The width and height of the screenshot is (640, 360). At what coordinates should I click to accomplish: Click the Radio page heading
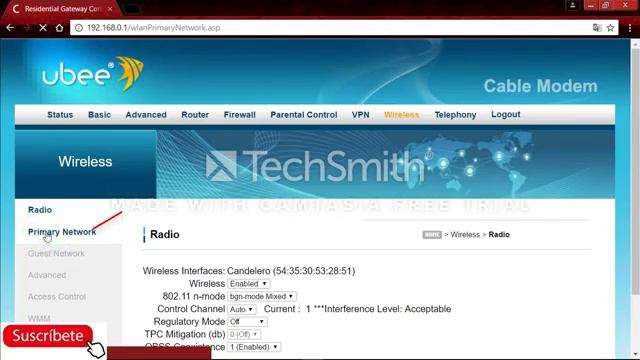[x=165, y=235]
